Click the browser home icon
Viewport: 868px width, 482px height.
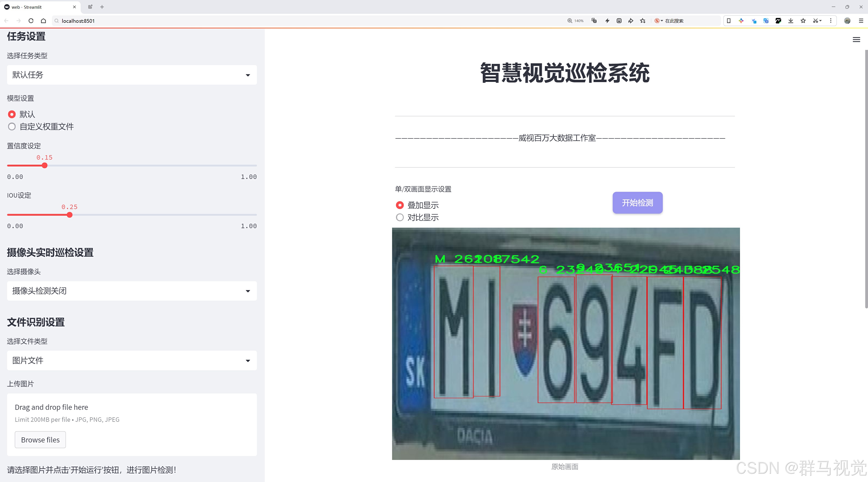tap(43, 21)
